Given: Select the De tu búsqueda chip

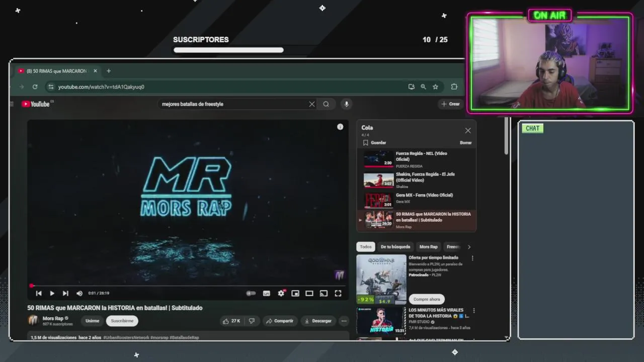Looking at the screenshot, I should pos(395,247).
